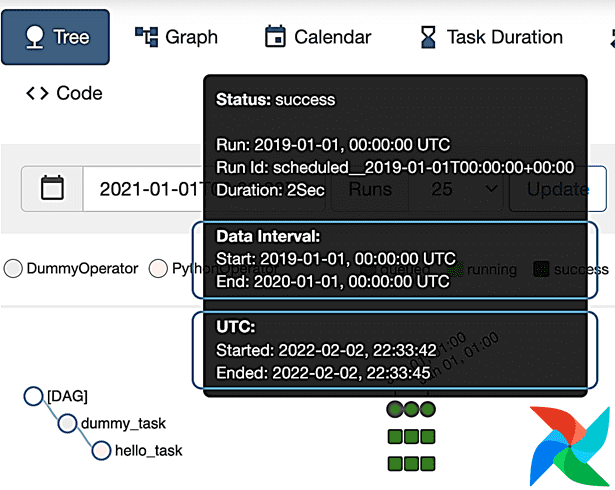615x490 pixels.
Task: Click the calendar date picker icon
Action: (x=52, y=188)
